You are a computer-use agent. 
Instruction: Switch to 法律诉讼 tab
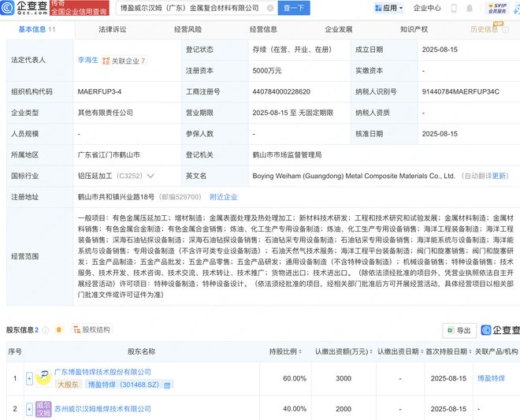[x=113, y=29]
